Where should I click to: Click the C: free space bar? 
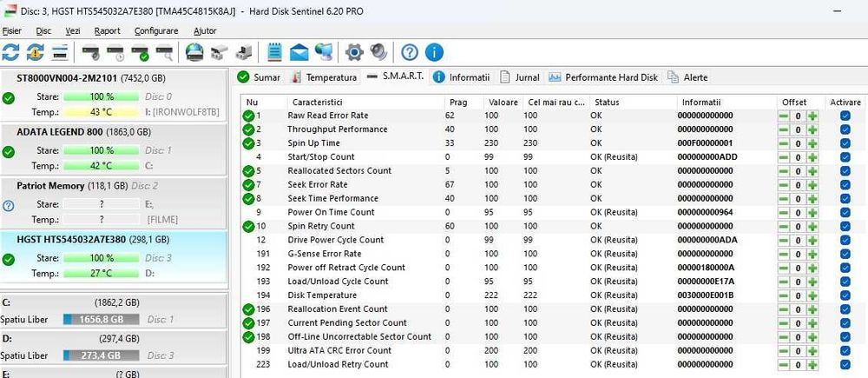point(101,320)
